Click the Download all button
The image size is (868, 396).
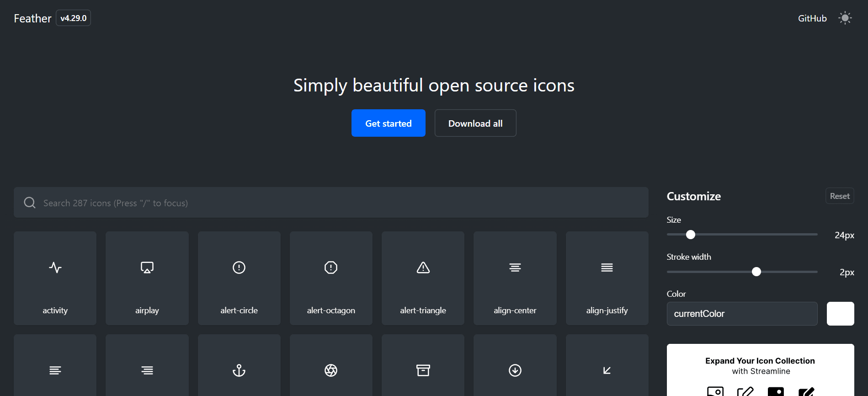pos(475,123)
